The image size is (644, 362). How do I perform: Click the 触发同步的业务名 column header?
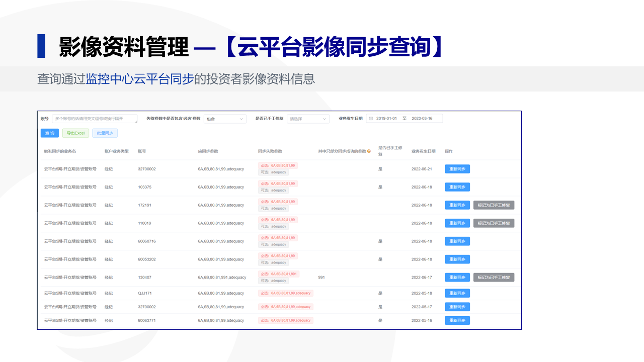(60, 151)
